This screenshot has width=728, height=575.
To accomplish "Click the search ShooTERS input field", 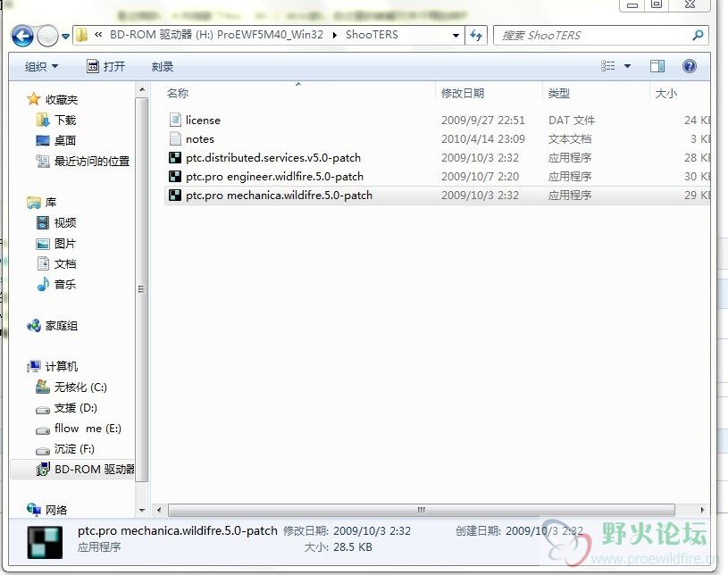I will [x=594, y=36].
